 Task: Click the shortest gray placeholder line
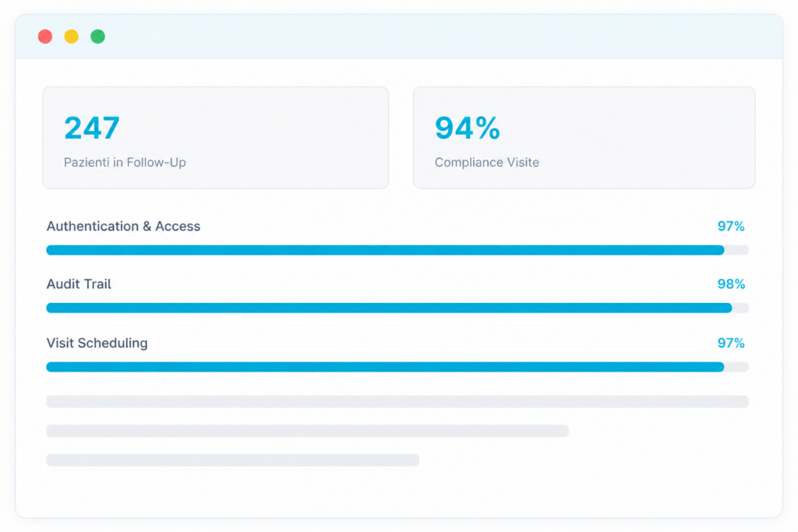pos(232,460)
